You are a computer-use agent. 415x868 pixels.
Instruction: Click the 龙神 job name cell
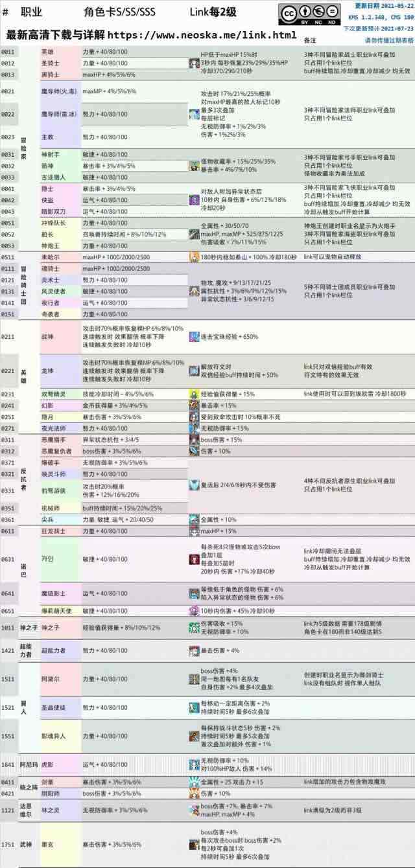47,371
